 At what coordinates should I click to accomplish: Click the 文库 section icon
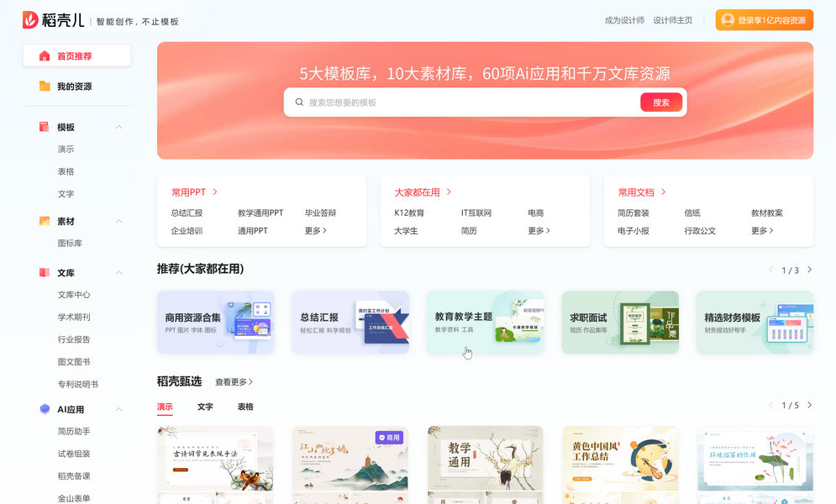[45, 273]
